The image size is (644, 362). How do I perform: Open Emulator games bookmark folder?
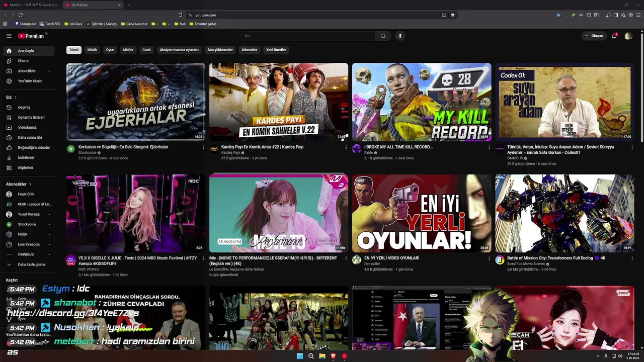pyautogui.click(x=203, y=24)
